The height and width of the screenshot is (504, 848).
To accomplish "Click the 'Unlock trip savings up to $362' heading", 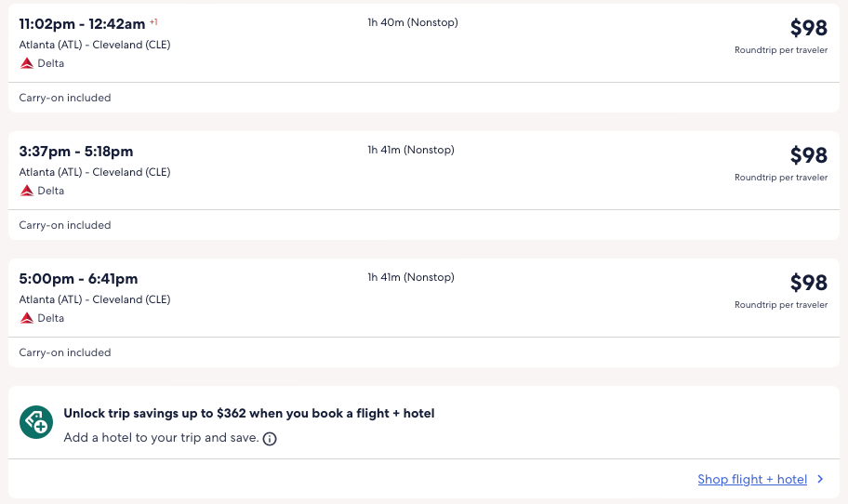I will [249, 414].
